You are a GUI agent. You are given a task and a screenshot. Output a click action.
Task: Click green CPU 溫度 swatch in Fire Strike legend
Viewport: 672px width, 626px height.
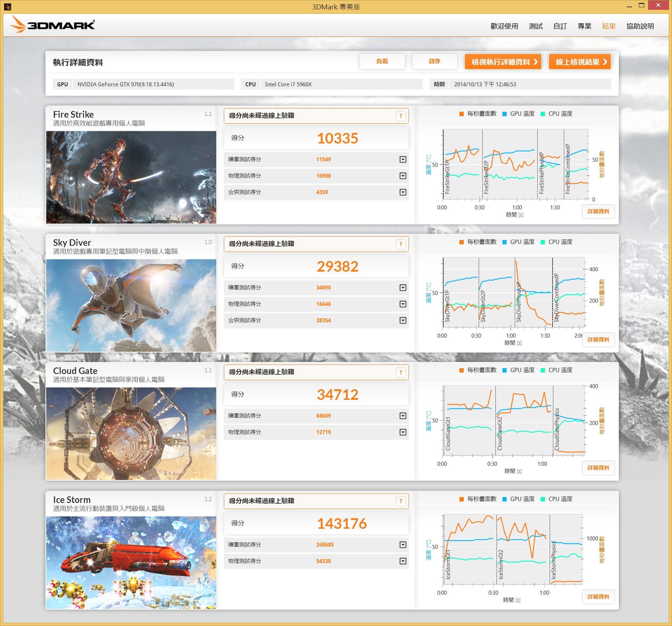click(x=543, y=114)
